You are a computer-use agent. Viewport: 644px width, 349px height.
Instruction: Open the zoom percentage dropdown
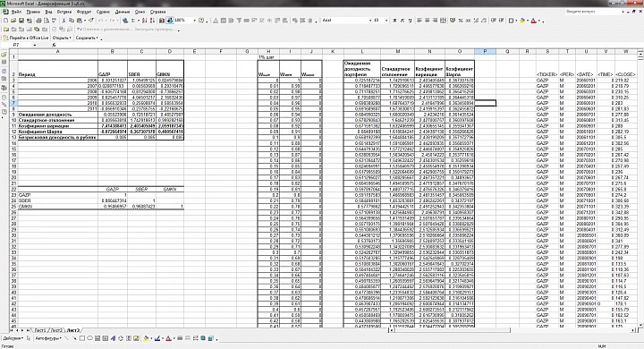point(194,21)
